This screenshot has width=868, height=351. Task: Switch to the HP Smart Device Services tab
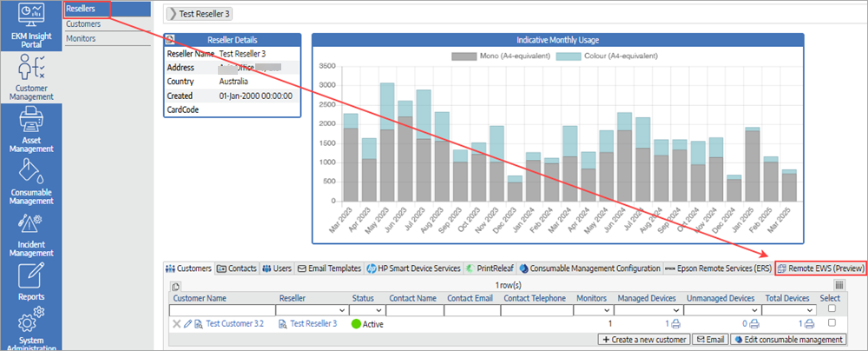(x=413, y=269)
